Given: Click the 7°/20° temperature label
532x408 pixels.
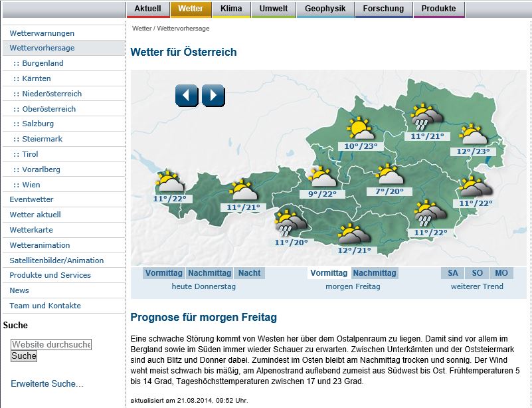Looking at the screenshot, I should click(x=389, y=191).
